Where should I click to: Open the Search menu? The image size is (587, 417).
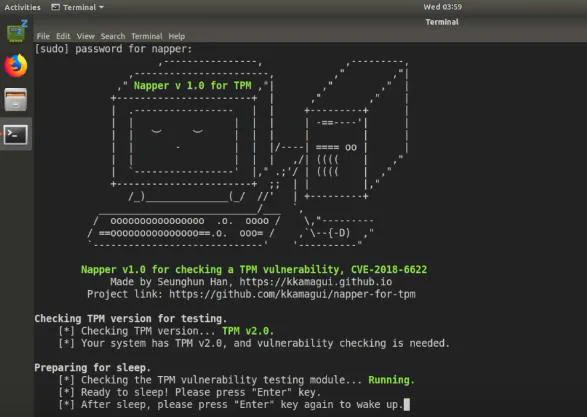[x=113, y=36]
